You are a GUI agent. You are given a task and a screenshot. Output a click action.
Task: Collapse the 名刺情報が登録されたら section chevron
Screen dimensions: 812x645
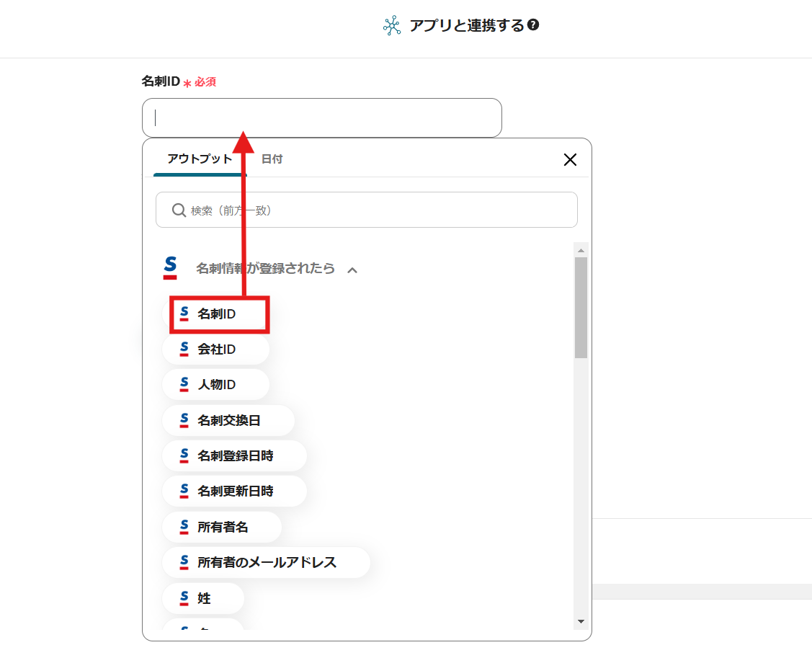point(352,270)
